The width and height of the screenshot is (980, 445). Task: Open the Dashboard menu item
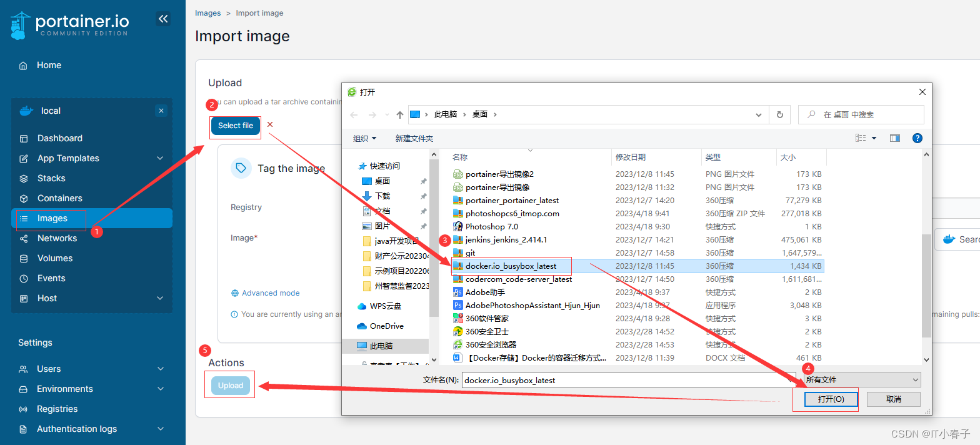(60, 138)
